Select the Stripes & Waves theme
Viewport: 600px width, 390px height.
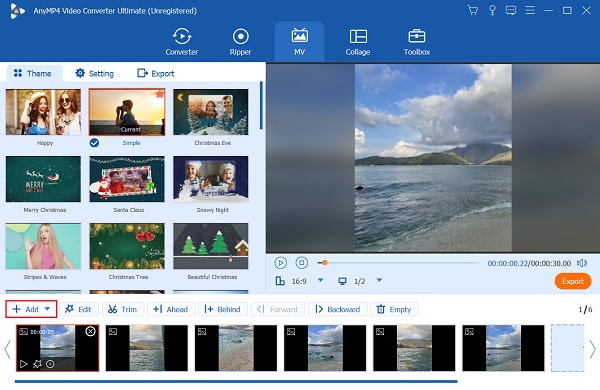pos(43,246)
